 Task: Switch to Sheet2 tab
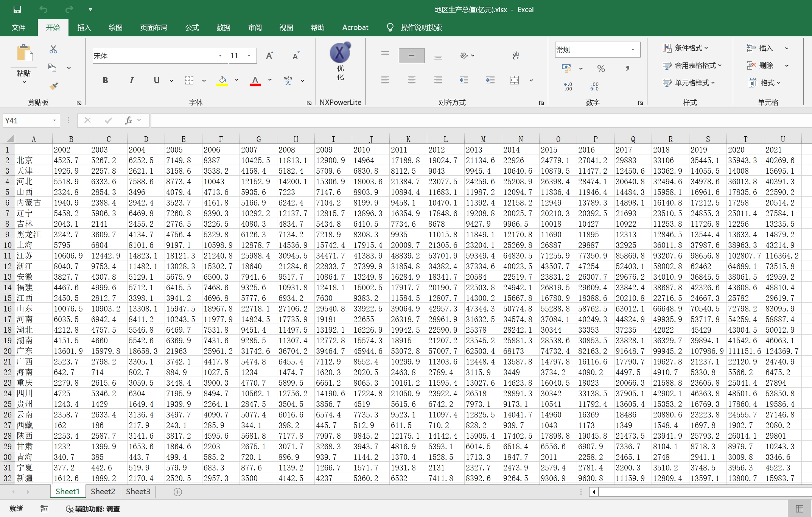[x=103, y=491]
